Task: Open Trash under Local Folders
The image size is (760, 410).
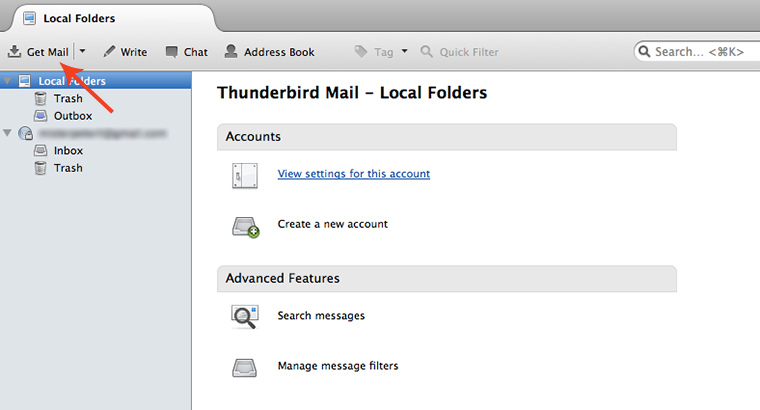Action: tap(68, 98)
